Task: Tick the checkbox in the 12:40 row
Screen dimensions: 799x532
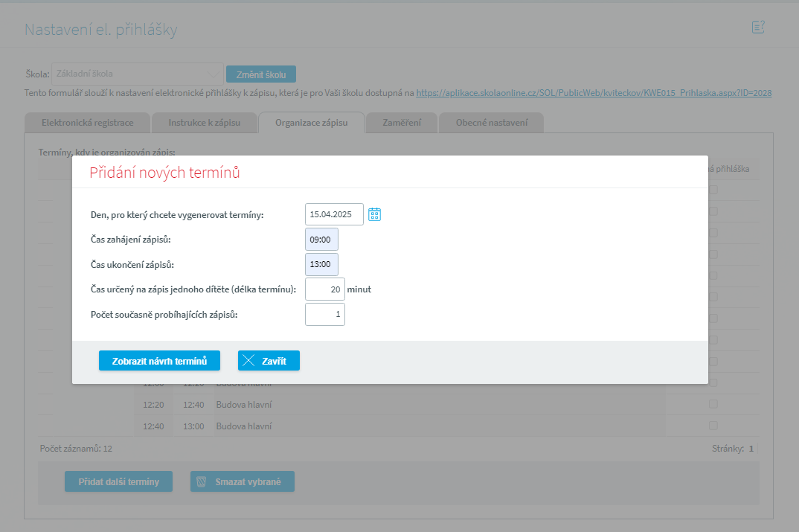Action: (713, 426)
